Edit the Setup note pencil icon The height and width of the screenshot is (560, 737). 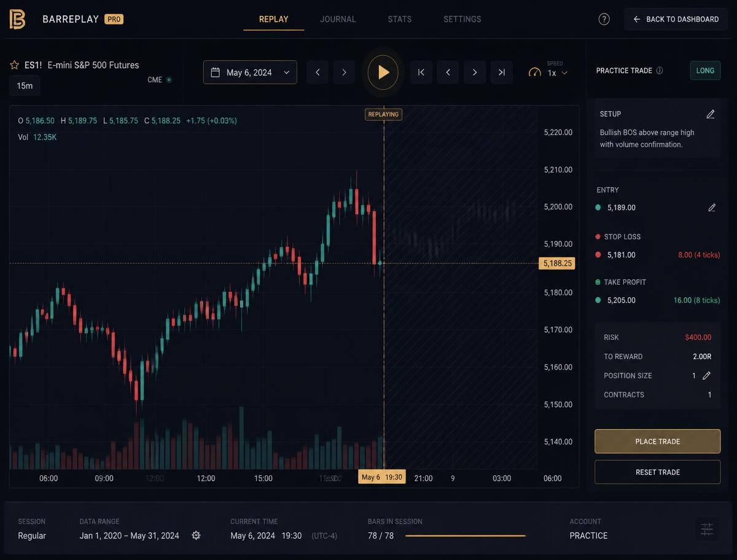coord(711,114)
